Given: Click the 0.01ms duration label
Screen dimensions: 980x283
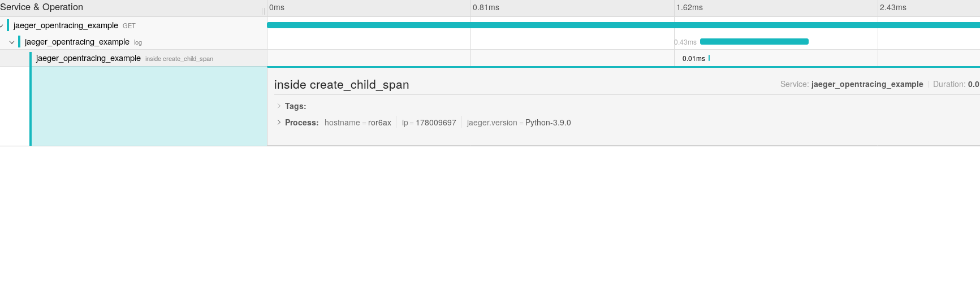Looking at the screenshot, I should point(694,59).
